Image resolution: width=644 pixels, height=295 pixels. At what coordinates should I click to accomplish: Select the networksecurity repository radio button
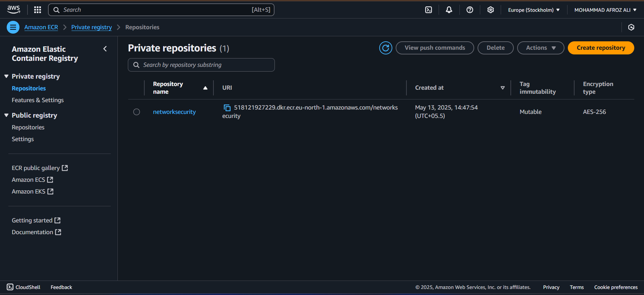click(x=137, y=112)
